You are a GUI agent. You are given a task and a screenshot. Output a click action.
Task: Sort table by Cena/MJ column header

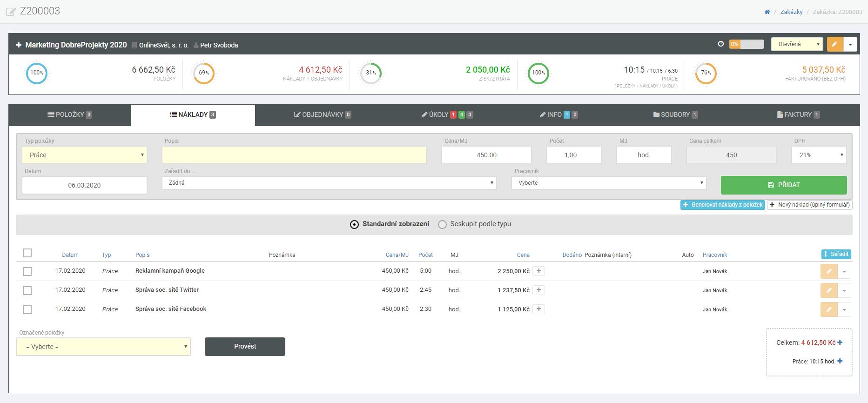point(397,255)
